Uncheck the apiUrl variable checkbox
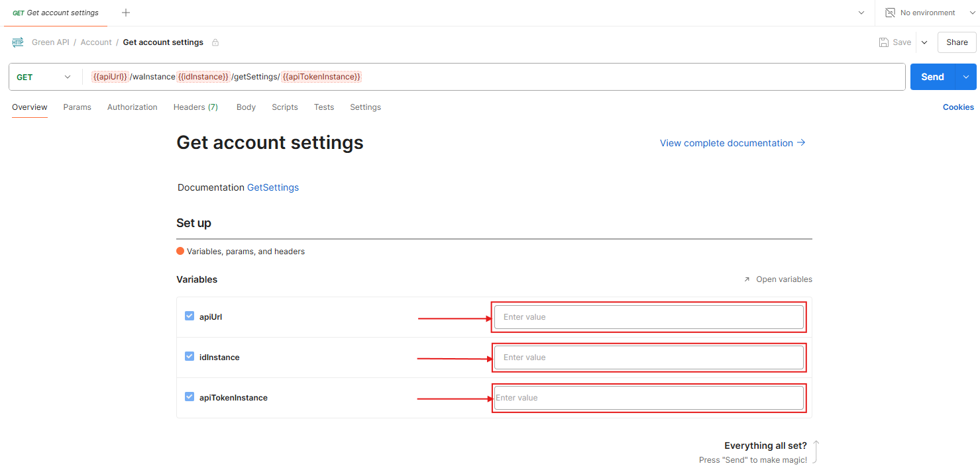Screen dimensions: 980x472 pos(190,316)
